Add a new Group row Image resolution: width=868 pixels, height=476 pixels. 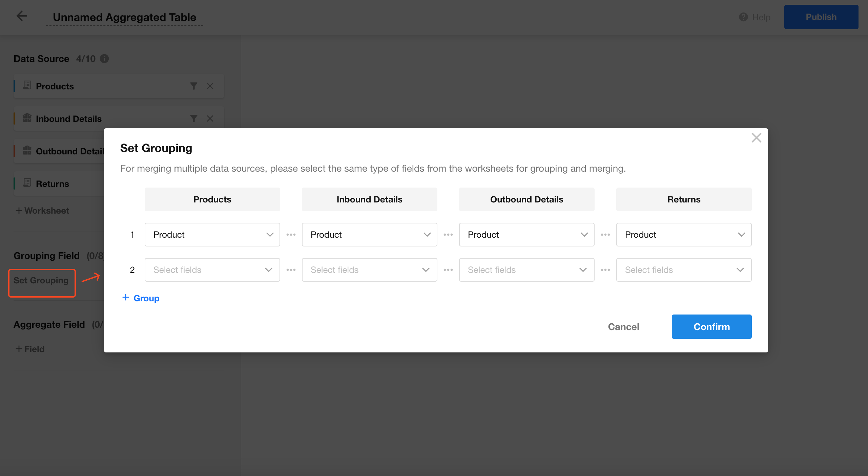[x=141, y=298]
